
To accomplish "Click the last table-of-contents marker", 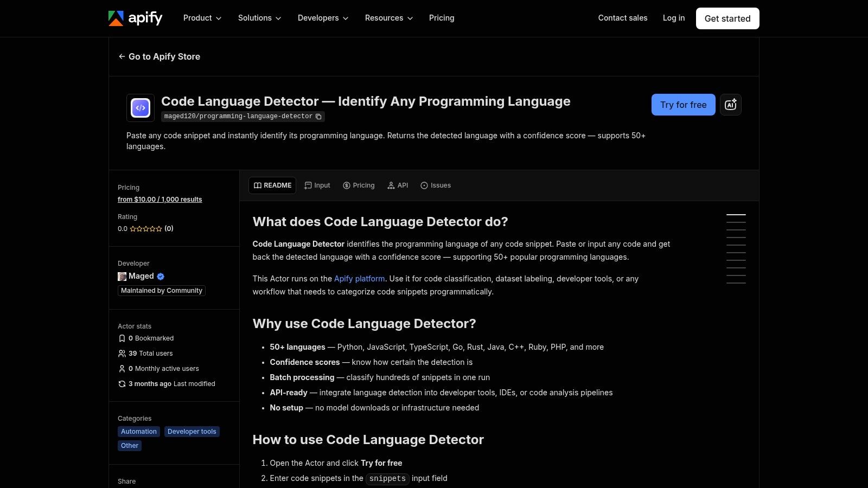I will click(x=736, y=283).
